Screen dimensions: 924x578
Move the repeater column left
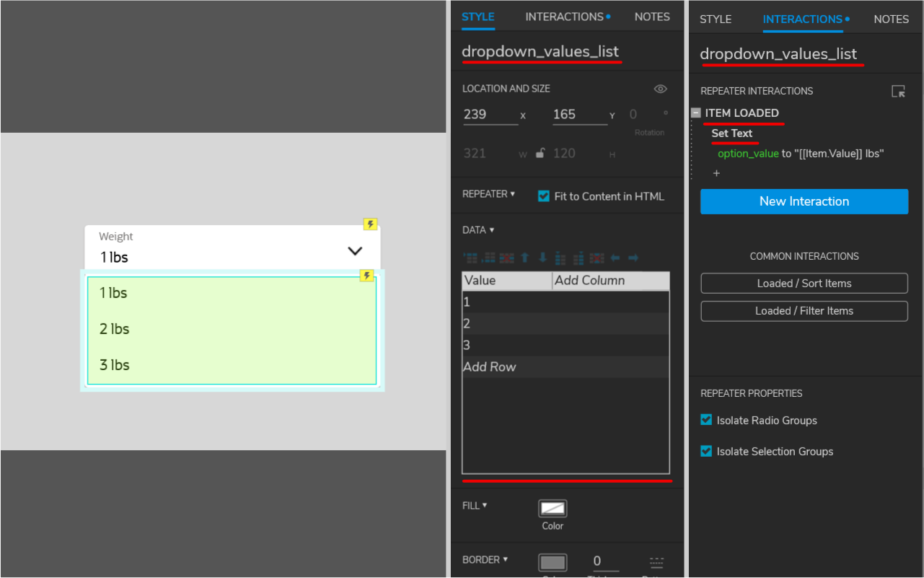click(x=614, y=258)
